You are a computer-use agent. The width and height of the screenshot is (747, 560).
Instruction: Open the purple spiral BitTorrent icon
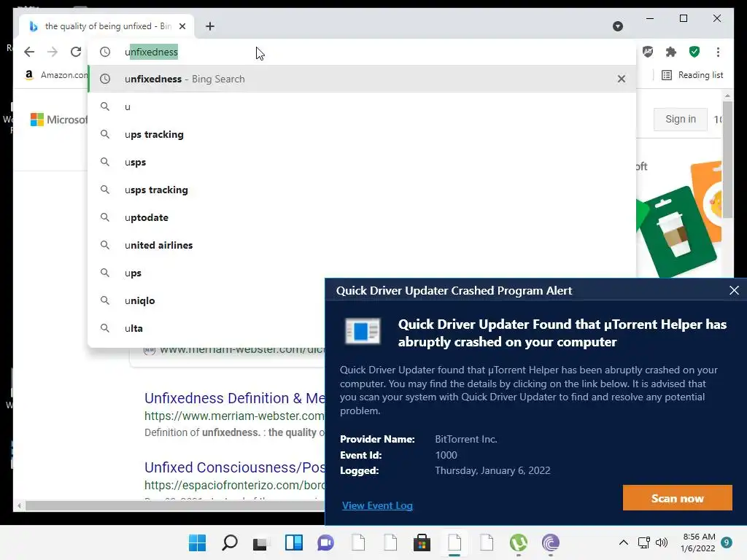tap(550, 542)
